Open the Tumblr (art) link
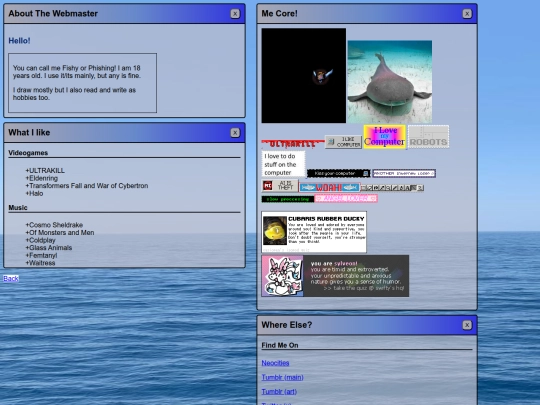The width and height of the screenshot is (540, 405). 279,392
